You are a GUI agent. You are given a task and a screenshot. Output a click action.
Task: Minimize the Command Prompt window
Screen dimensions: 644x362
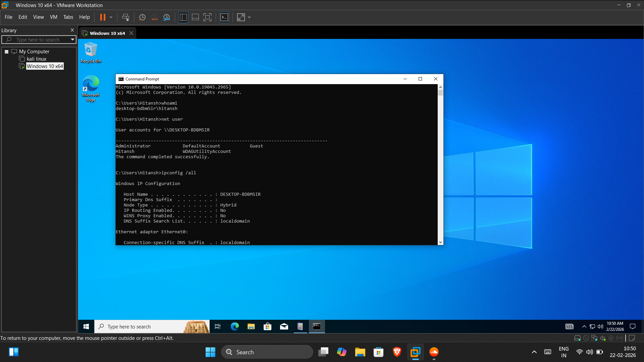click(x=405, y=79)
